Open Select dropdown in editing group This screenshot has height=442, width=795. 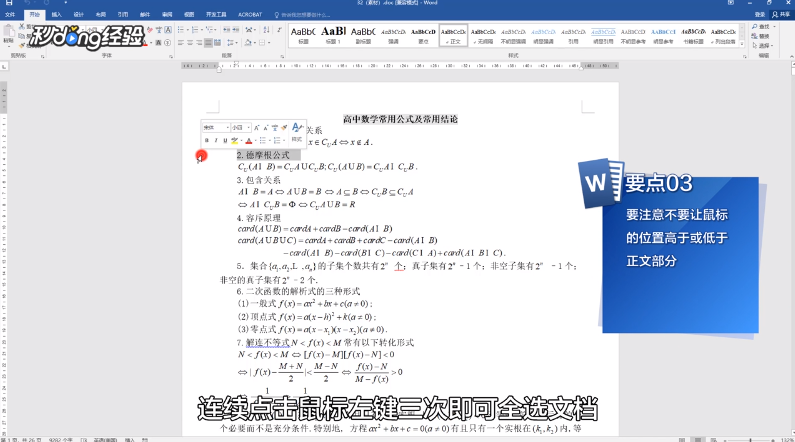click(762, 46)
